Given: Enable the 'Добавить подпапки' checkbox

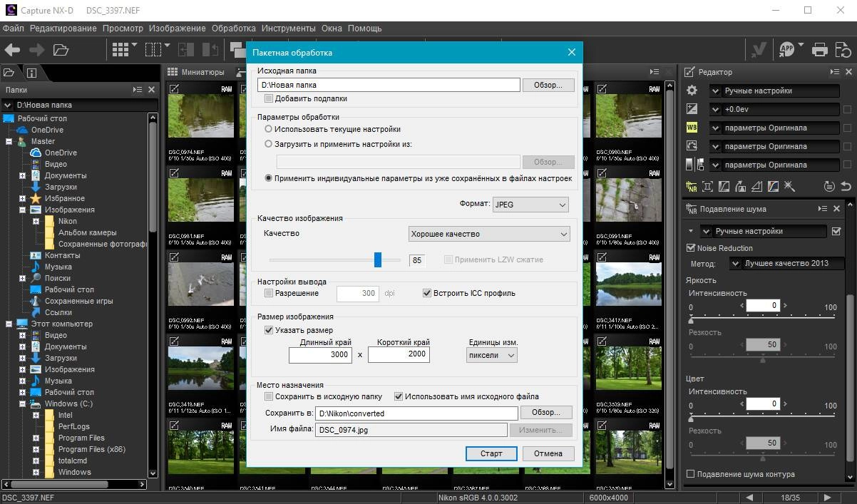Looking at the screenshot, I should (269, 98).
